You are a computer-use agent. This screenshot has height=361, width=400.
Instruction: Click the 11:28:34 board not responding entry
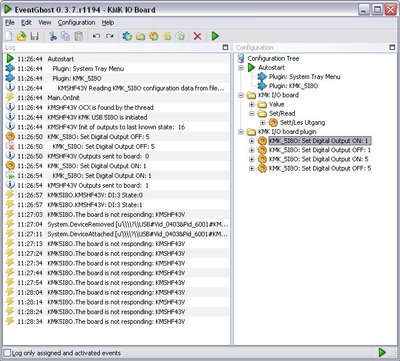[116, 322]
